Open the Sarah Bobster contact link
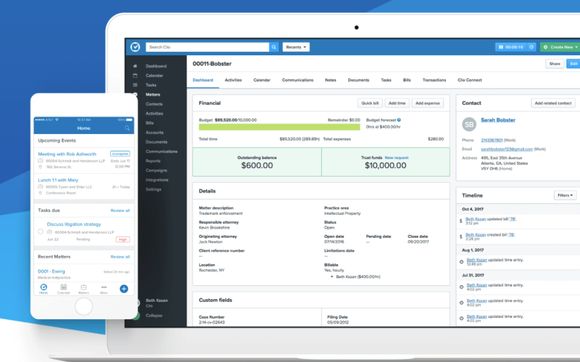Viewport: 580px width, 362px height. click(x=498, y=120)
